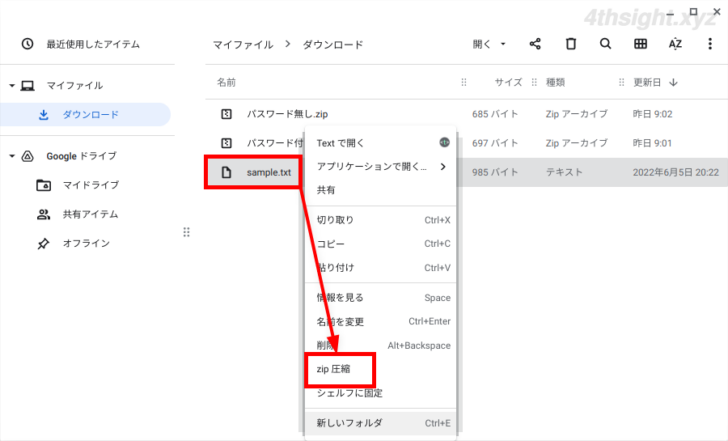The height and width of the screenshot is (441, 728).
Task: Click the マイドライブ folder icon
Action: 44,185
